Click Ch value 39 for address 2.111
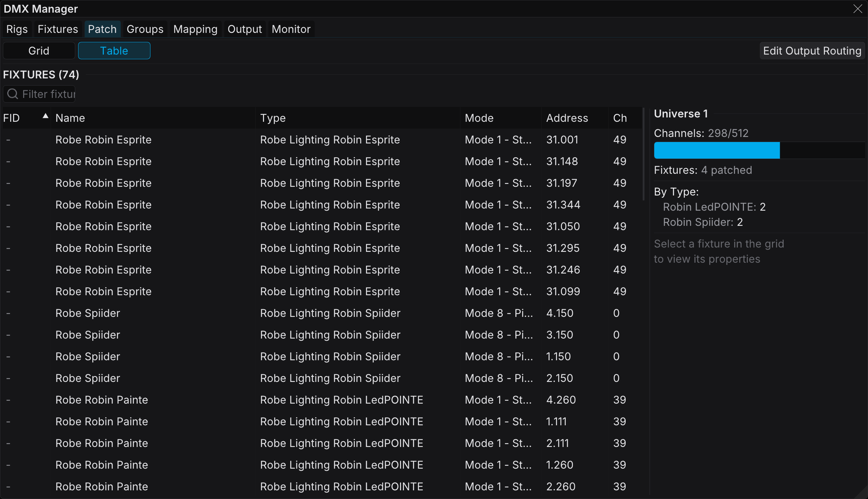The width and height of the screenshot is (868, 499). click(x=620, y=443)
